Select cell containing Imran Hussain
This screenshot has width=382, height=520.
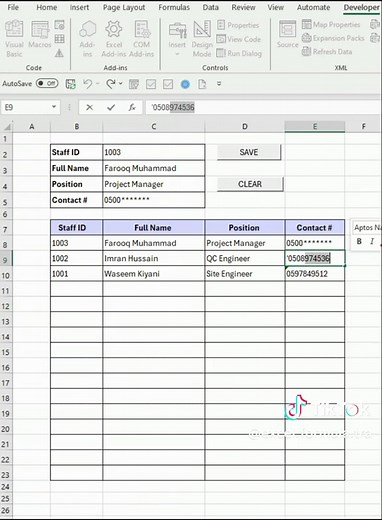pos(154,258)
